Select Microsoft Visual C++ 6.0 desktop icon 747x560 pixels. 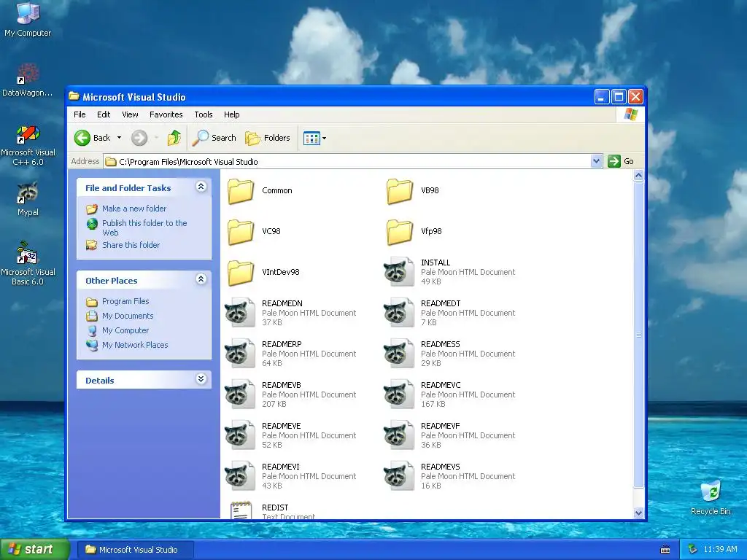[x=28, y=145]
